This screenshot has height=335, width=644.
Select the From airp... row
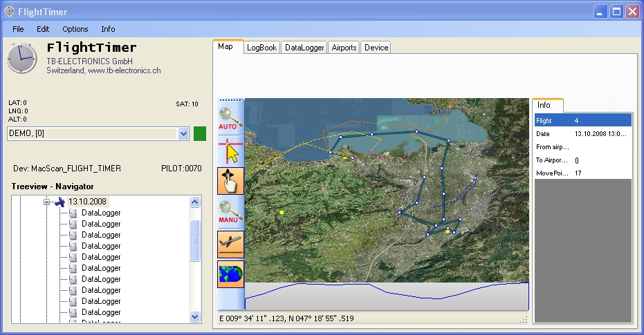tap(582, 147)
